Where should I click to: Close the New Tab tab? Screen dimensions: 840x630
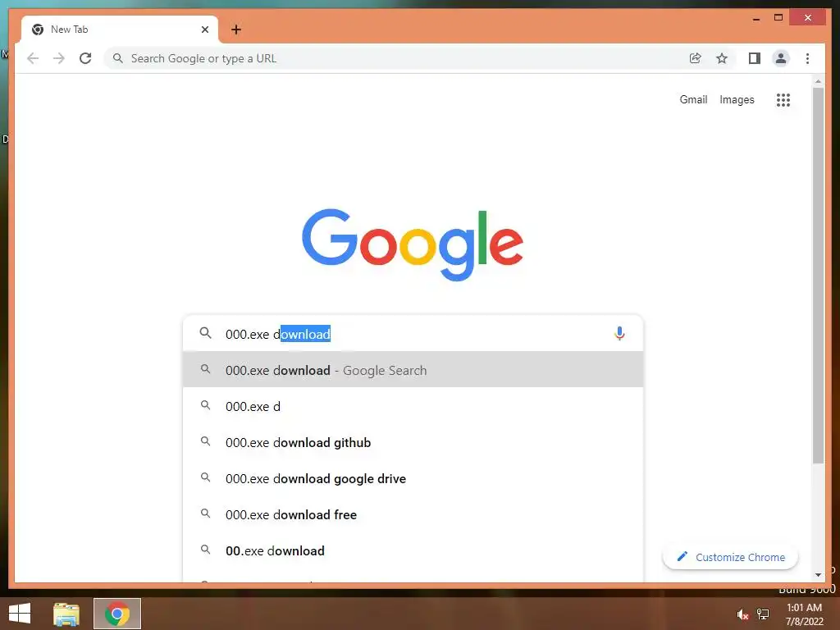[205, 30]
